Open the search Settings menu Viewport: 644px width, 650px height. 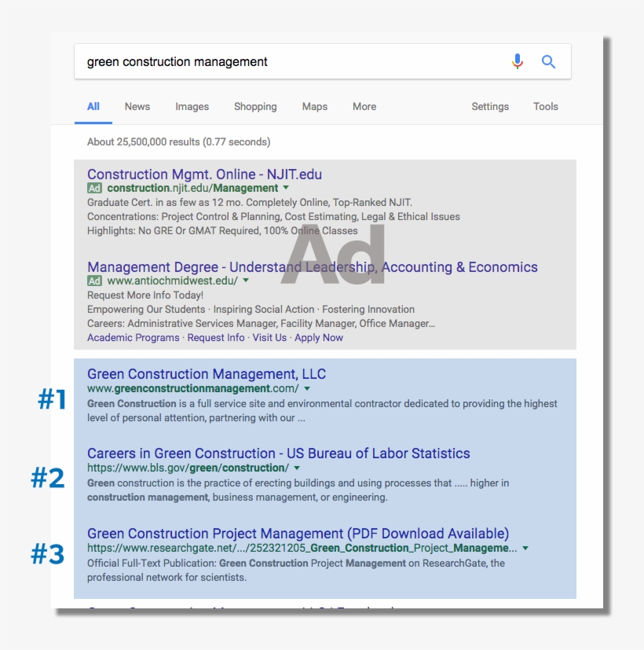[x=489, y=106]
